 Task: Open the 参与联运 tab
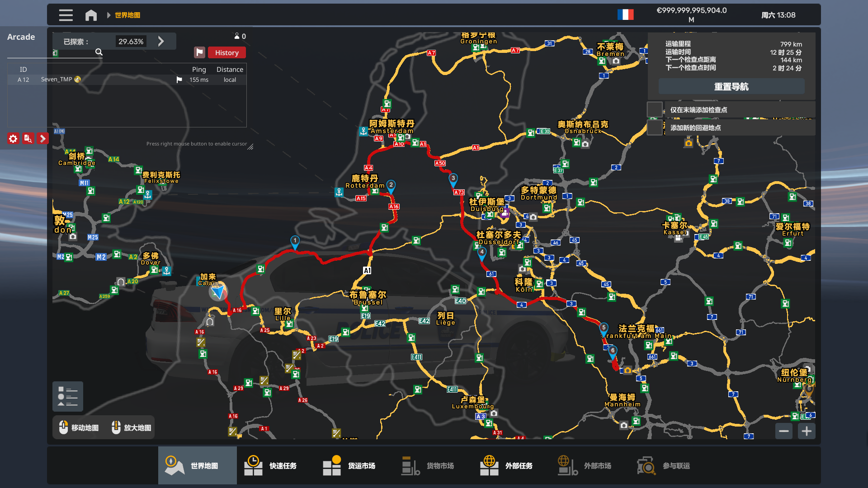click(669, 465)
